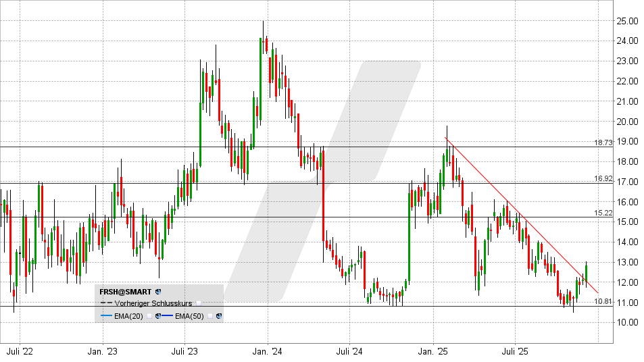Click the 25.00 price axis label

(x=627, y=20)
